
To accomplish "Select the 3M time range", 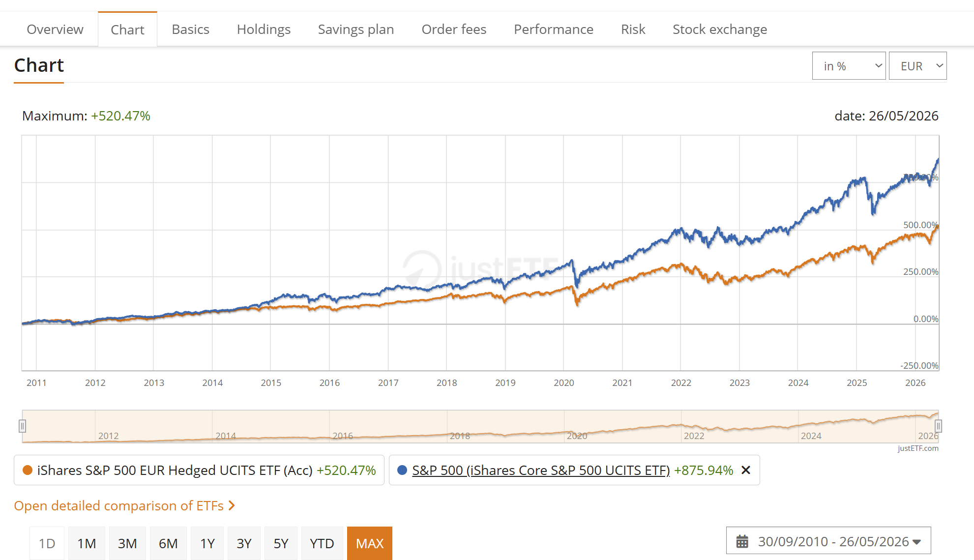I will [127, 543].
